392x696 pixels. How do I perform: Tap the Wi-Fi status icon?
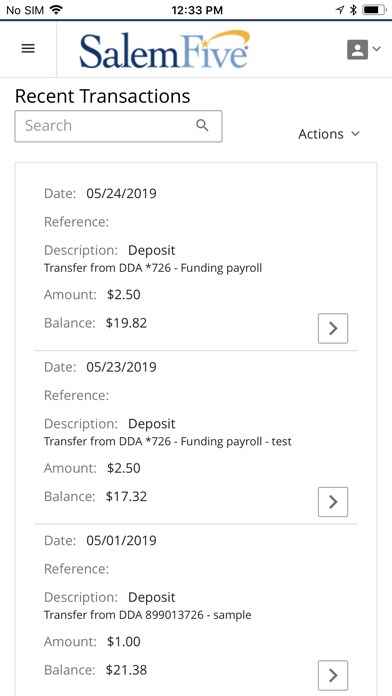point(56,9)
